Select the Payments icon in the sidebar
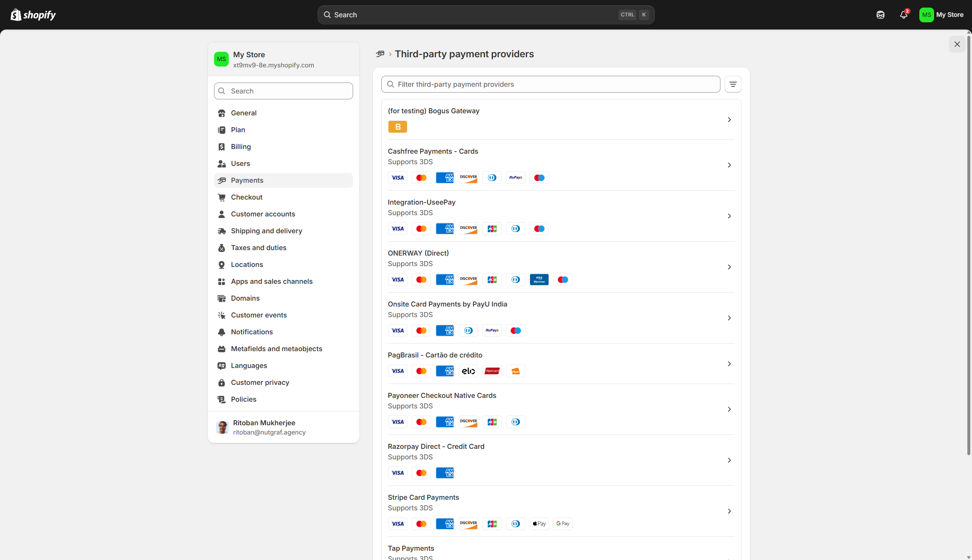Viewport: 972px width, 560px height. 222,180
